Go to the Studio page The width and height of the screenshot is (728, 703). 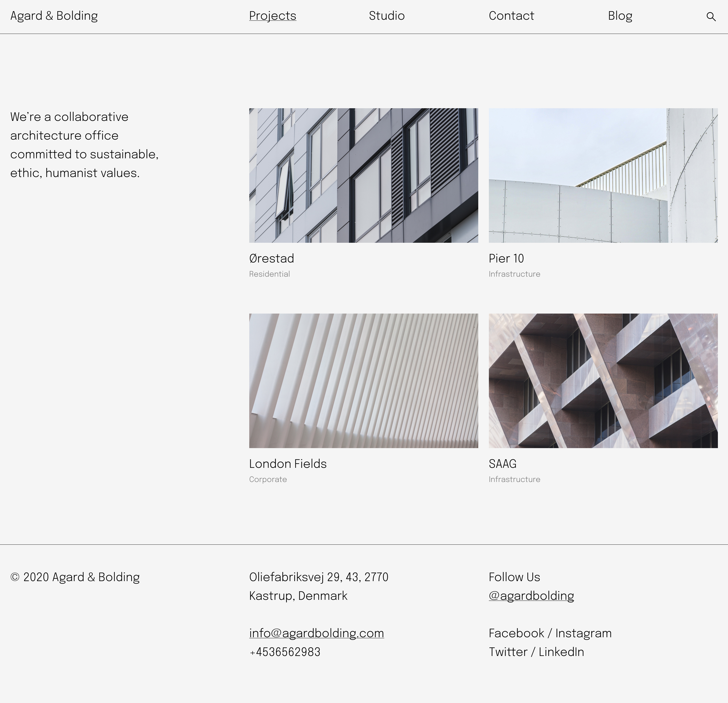pyautogui.click(x=386, y=16)
